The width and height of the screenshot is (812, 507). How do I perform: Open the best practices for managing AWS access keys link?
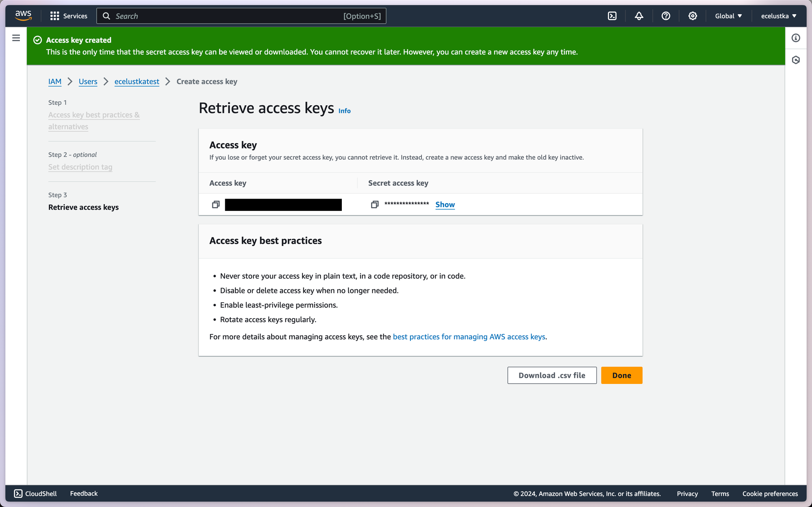coord(469,337)
